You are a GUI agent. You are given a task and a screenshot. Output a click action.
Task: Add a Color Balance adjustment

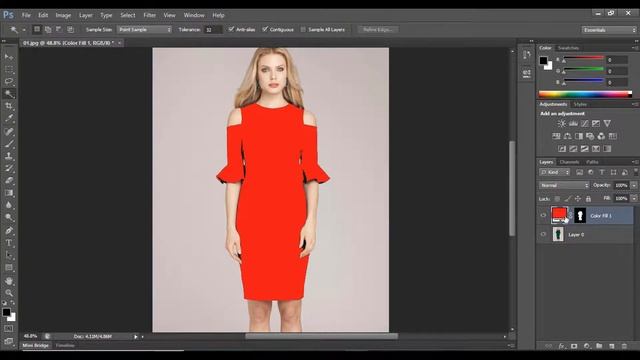(x=567, y=136)
